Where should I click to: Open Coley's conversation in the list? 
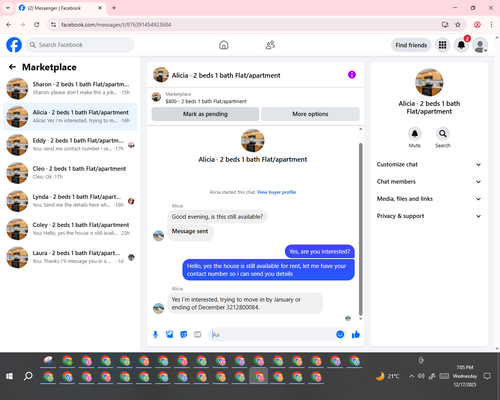pyautogui.click(x=70, y=229)
